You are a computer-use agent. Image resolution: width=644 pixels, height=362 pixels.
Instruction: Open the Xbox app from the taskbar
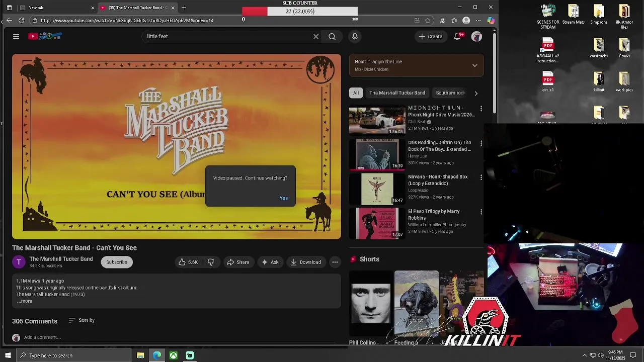(x=173, y=355)
